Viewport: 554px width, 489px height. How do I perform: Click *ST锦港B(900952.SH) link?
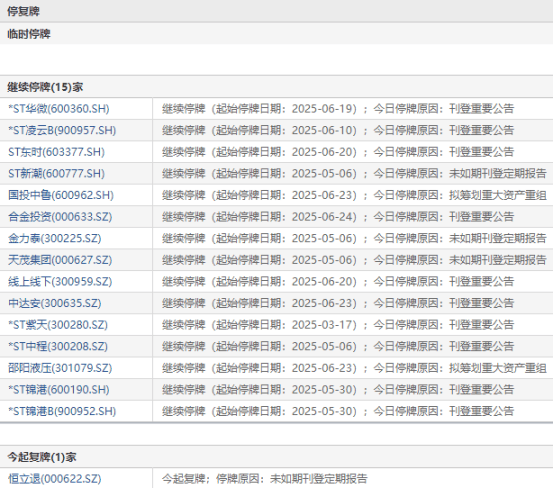click(x=62, y=411)
